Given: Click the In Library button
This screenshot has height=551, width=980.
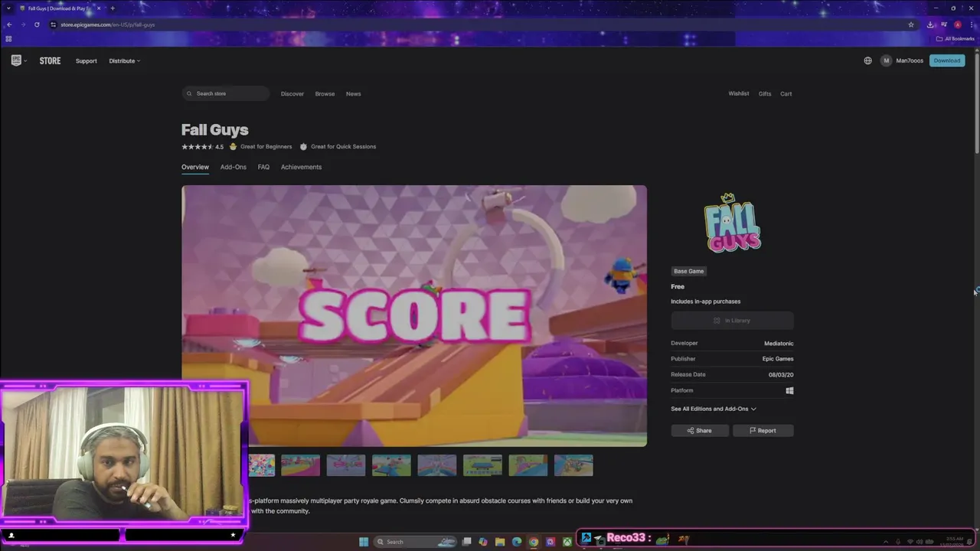Looking at the screenshot, I should click(x=733, y=321).
